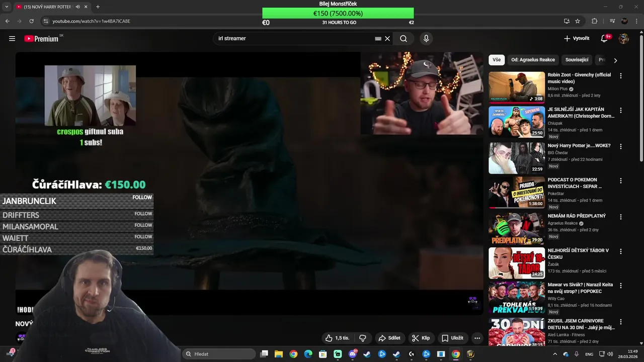Open the Vytvořit create menu
The width and height of the screenshot is (644, 362).
[577, 39]
